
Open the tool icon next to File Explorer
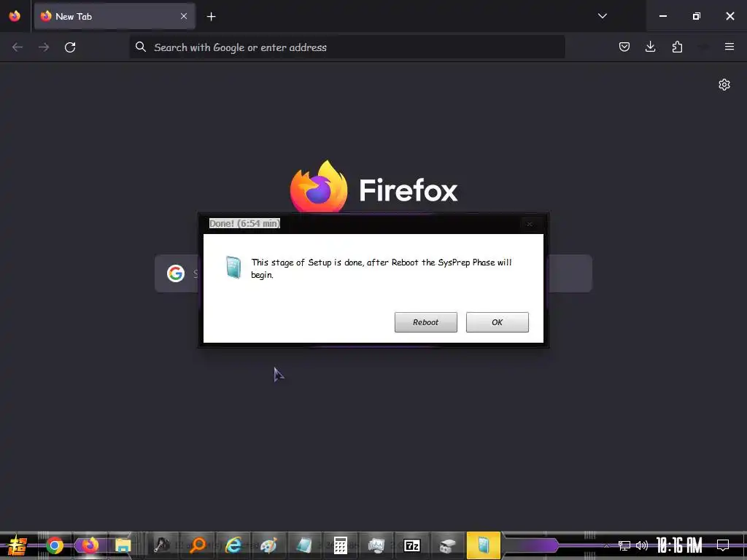point(161,545)
